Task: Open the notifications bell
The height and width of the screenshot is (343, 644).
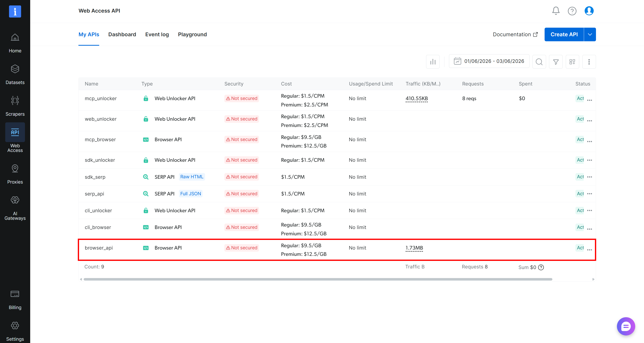Action: point(556,11)
